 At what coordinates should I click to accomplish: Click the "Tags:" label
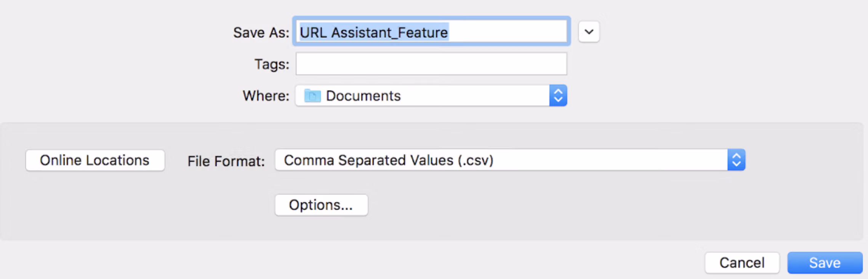tap(272, 64)
